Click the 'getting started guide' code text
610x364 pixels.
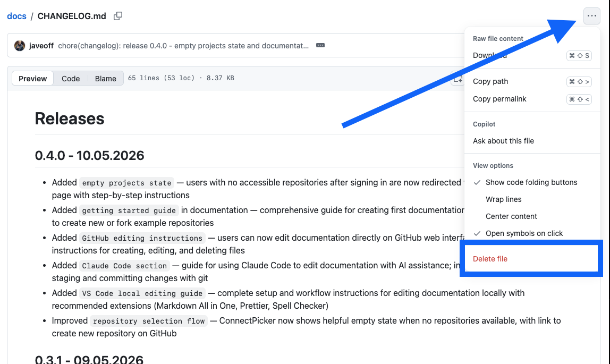pos(129,210)
